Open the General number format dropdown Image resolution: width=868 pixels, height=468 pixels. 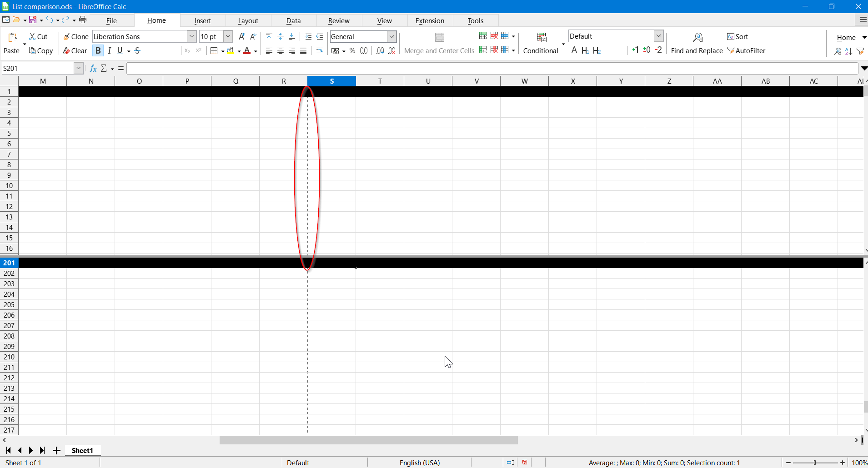tap(391, 36)
